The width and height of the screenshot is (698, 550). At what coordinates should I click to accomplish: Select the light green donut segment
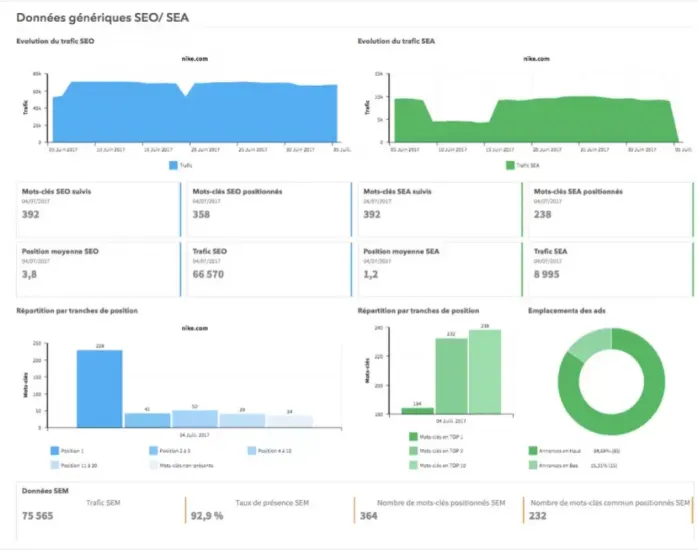(x=592, y=344)
